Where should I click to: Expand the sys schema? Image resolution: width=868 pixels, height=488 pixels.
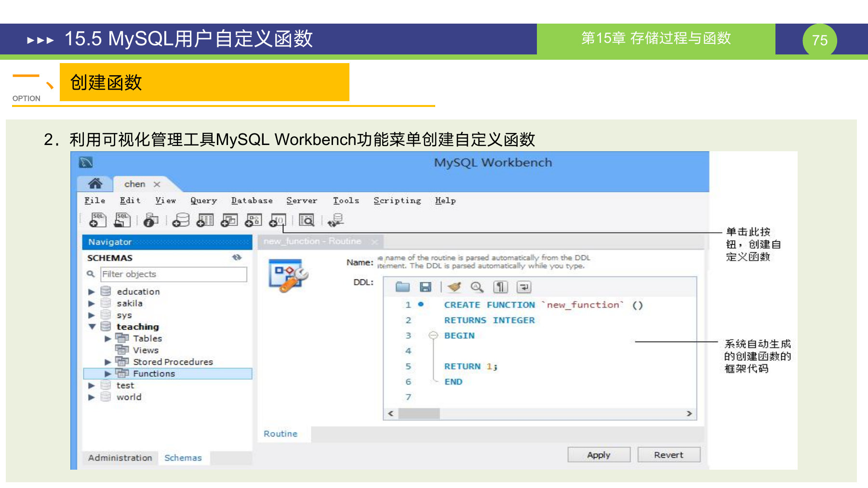[91, 315]
